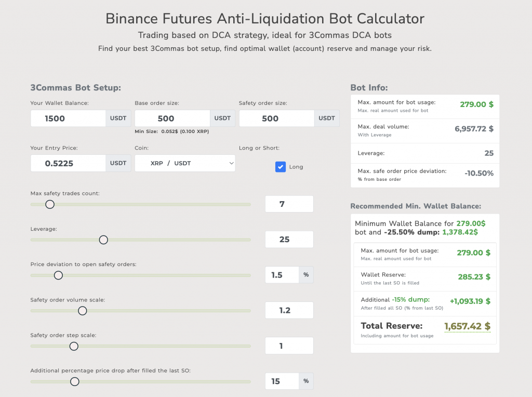Click the USDT label beside wallet balance
The height and width of the screenshot is (397, 532).
pos(118,118)
